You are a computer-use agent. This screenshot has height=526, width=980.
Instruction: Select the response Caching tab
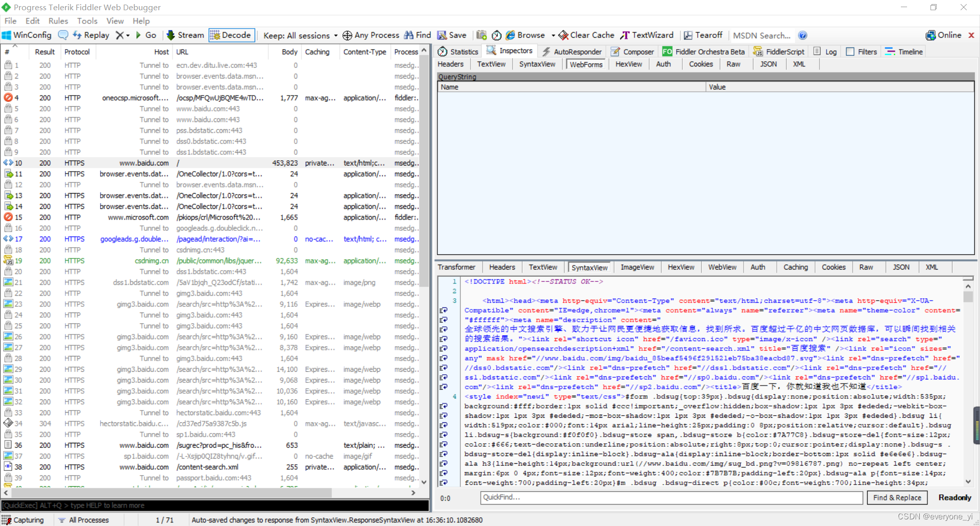click(x=796, y=267)
